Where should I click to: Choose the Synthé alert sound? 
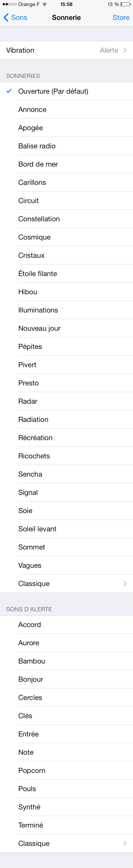[66, 807]
